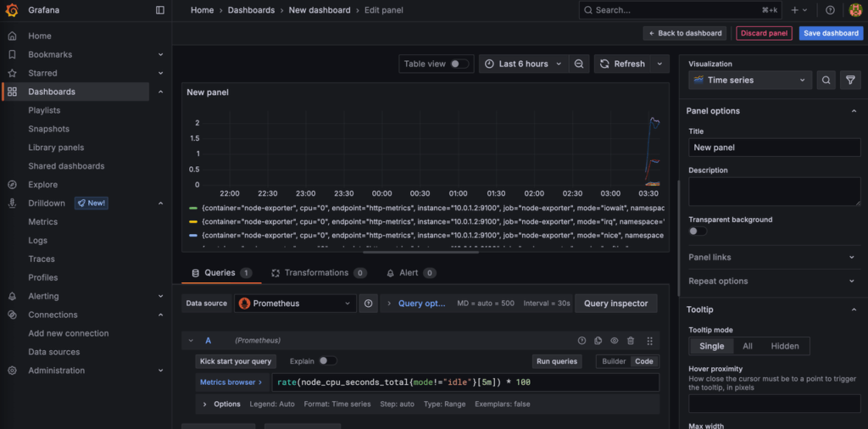868x429 pixels.
Task: Open Data sources in sidebar
Action: click(x=53, y=352)
